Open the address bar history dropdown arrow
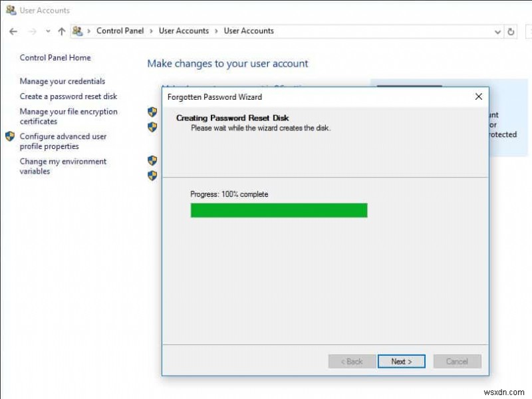The width and height of the screenshot is (532, 399). click(x=497, y=31)
